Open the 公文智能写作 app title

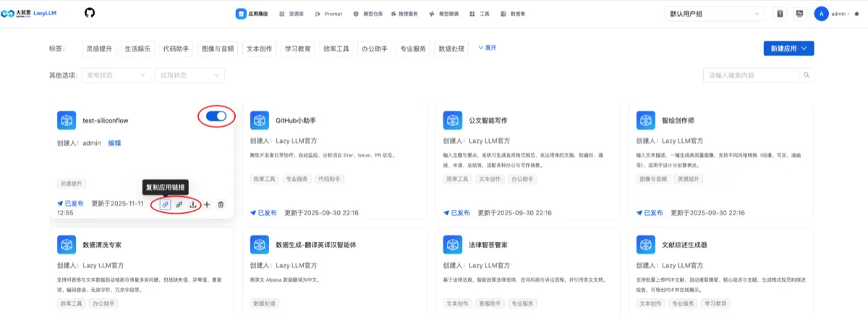[x=488, y=120]
